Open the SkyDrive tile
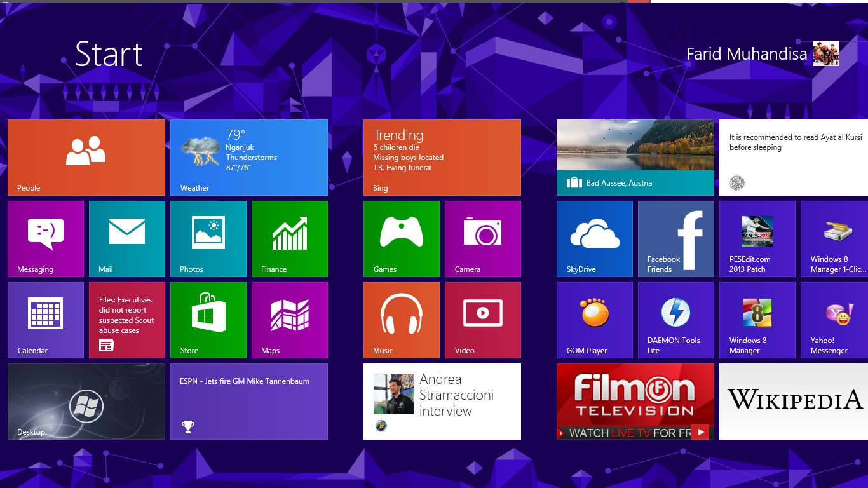 595,238
